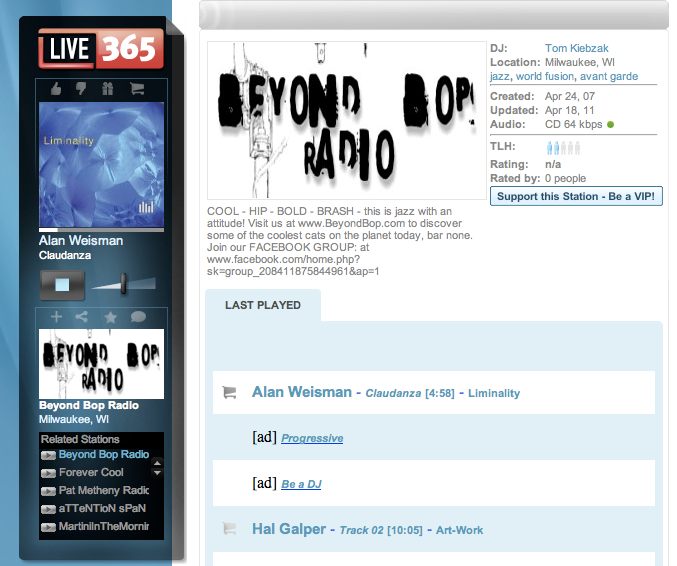Play Forever Cool related station
The image size is (677, 566).
tap(48, 473)
